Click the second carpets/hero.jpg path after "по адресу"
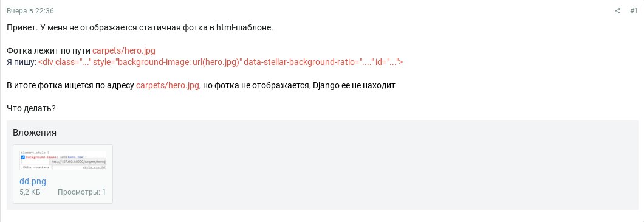644x222 pixels. point(168,86)
